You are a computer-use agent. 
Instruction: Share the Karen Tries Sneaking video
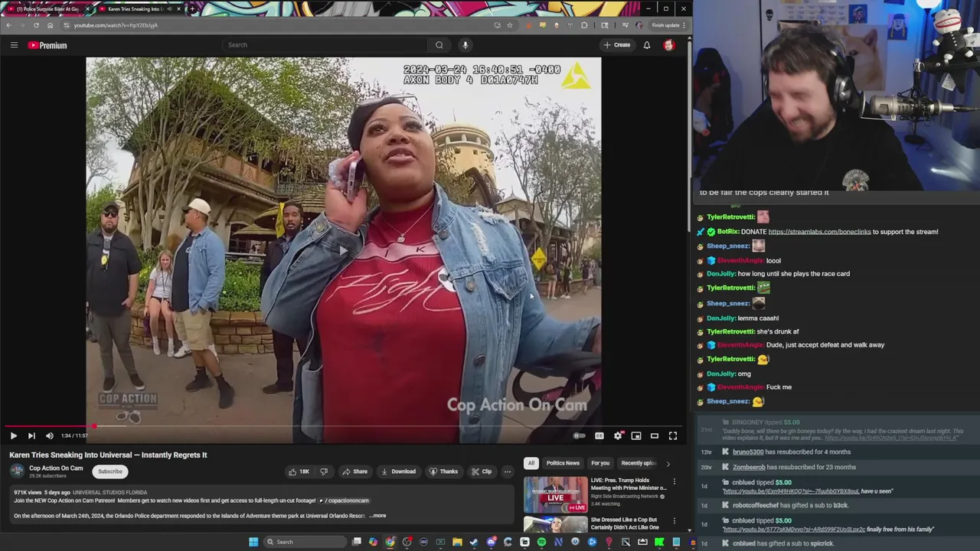tap(355, 471)
